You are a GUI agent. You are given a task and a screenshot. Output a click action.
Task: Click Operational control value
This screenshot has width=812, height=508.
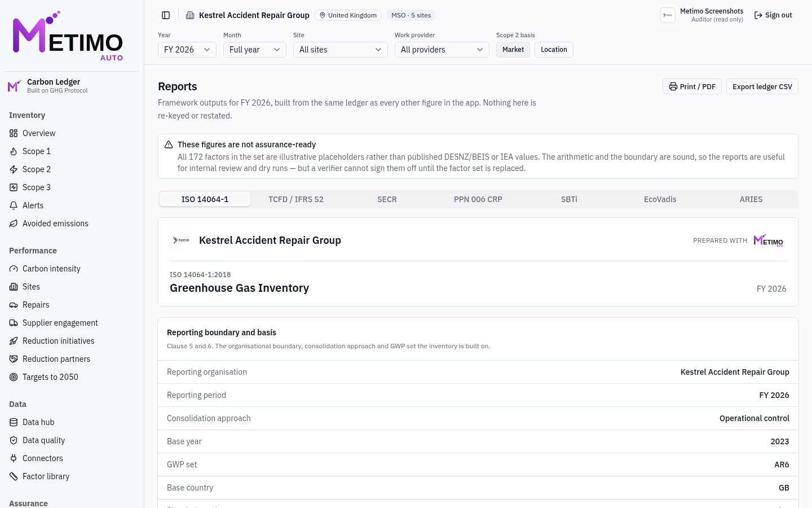point(754,418)
